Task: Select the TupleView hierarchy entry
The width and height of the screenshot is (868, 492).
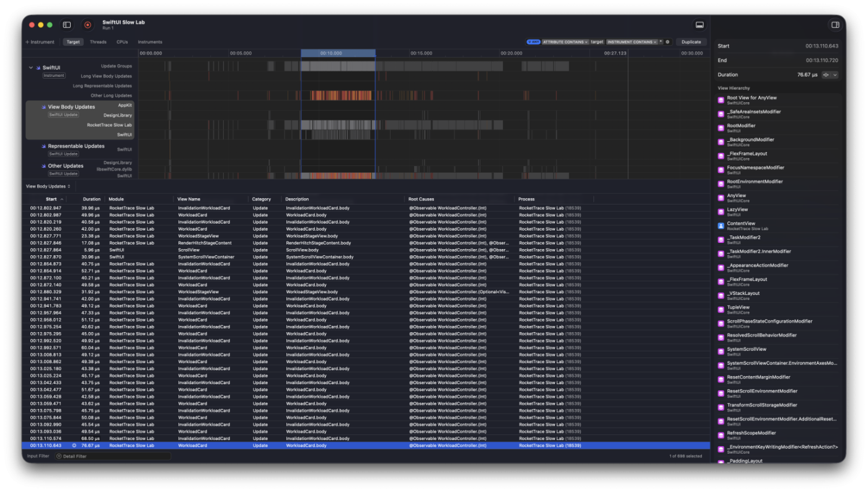Action: pos(778,309)
